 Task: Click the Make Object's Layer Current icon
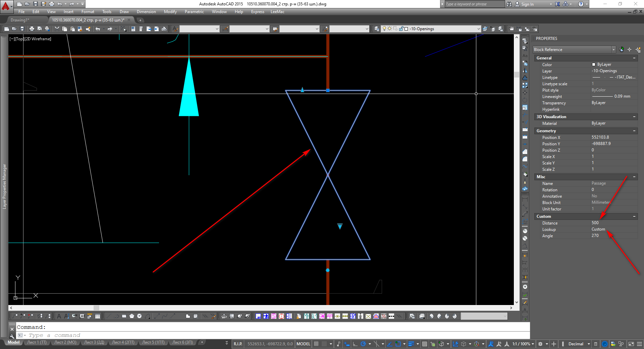485,29
